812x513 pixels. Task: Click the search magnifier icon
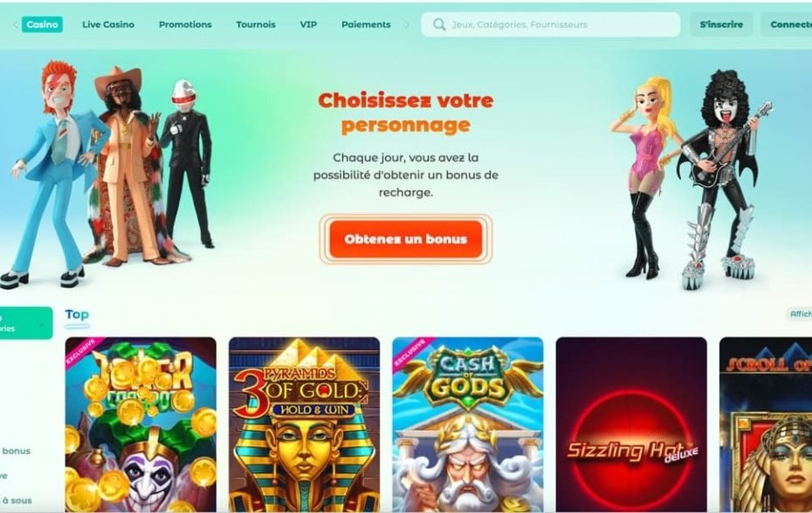439,24
